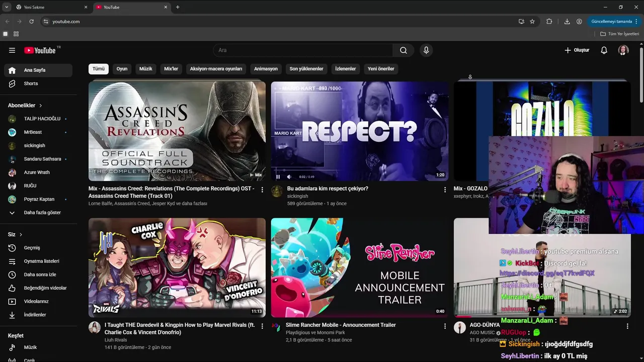Select the Tümü filter chip

pos(99,69)
